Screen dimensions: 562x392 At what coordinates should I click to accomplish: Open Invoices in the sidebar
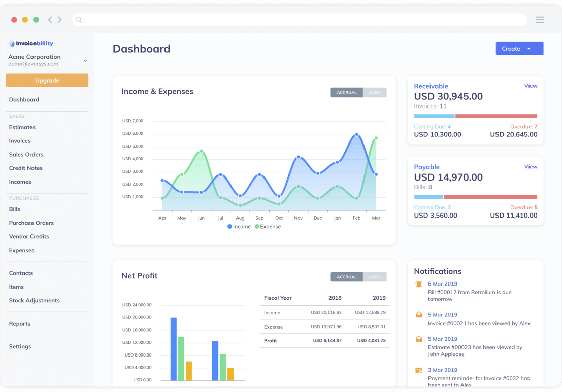point(20,141)
